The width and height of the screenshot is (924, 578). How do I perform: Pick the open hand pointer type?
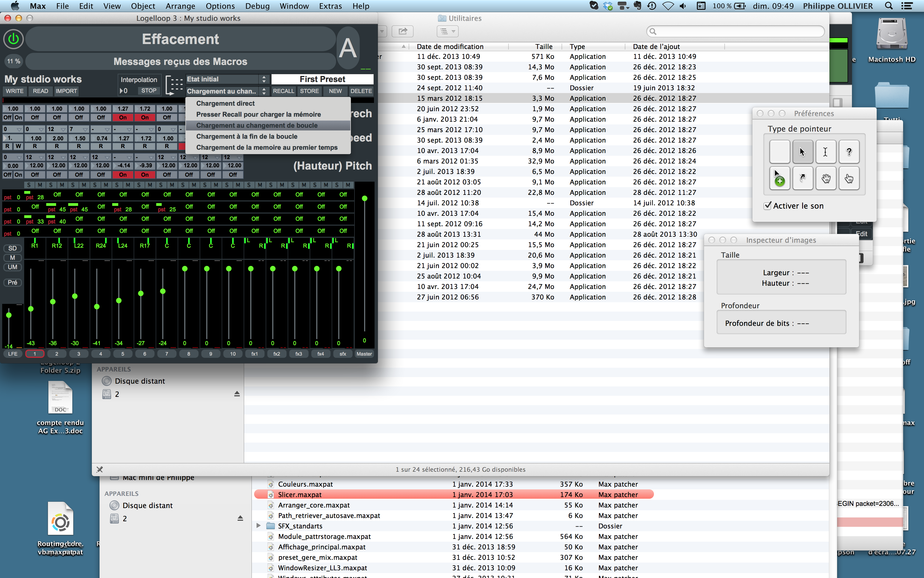[826, 178]
